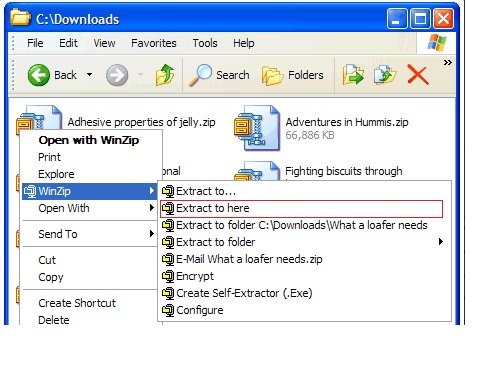Open the Tools menu
Screen dimensions: 485x383
click(205, 43)
